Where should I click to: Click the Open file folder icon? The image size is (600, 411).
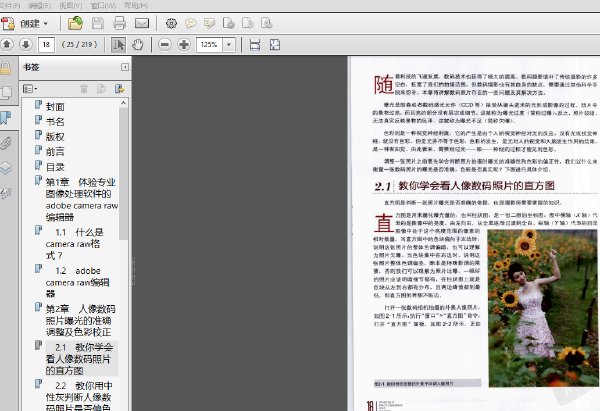point(75,23)
